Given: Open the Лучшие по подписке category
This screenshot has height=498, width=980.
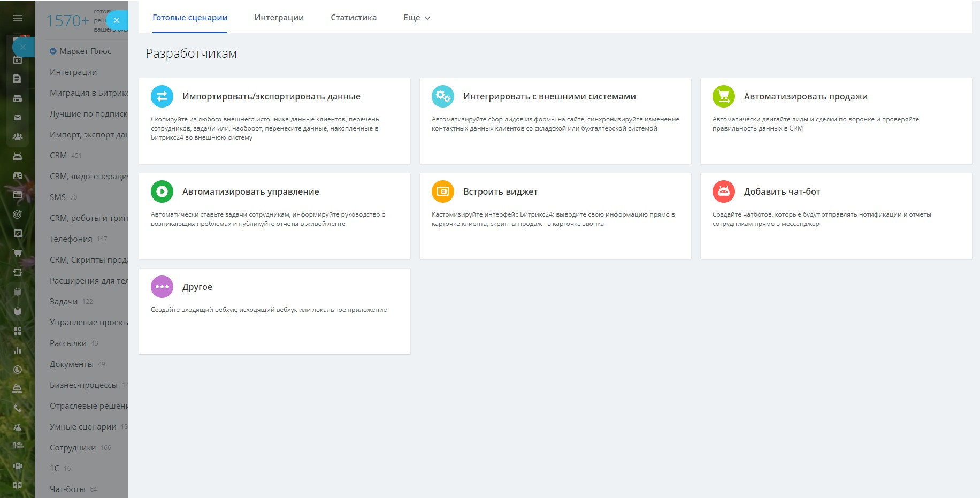Looking at the screenshot, I should (x=89, y=114).
